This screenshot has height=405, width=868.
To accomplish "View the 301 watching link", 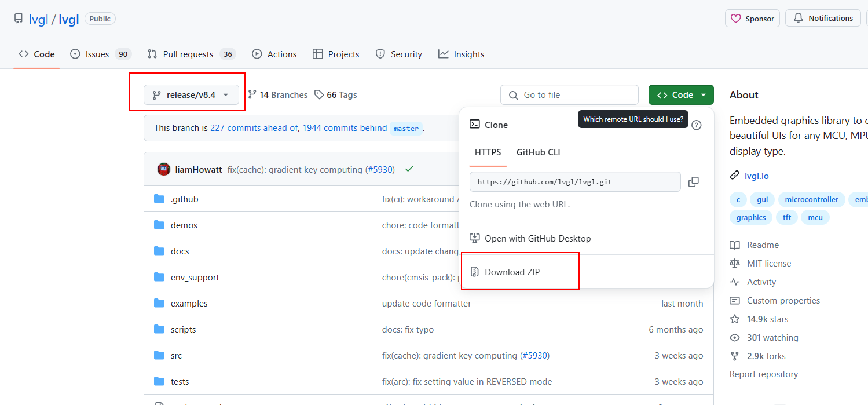I will tap(764, 338).
